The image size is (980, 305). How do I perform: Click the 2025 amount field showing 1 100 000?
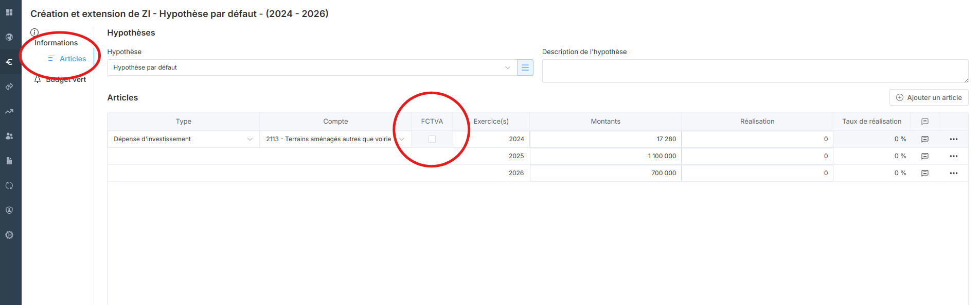605,156
